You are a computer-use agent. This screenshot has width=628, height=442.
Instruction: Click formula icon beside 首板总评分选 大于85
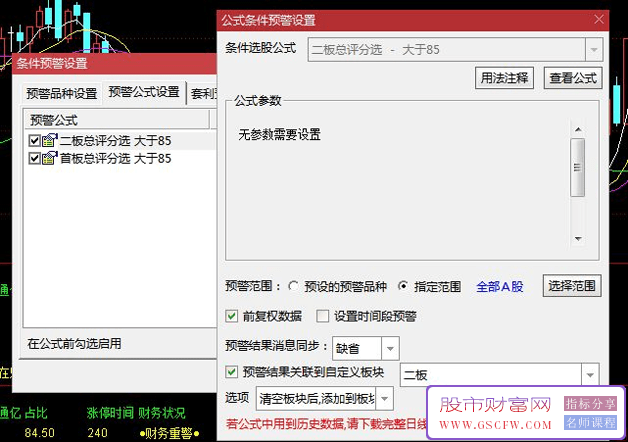click(x=50, y=158)
